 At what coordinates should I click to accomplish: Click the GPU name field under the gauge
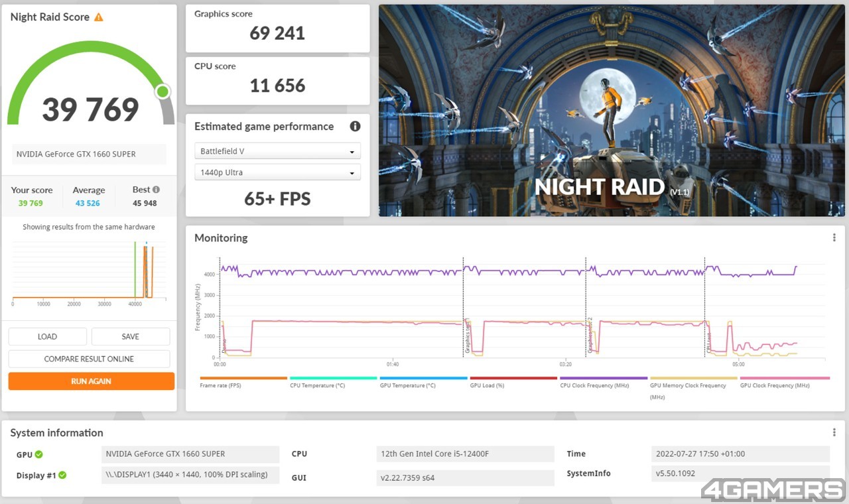click(x=89, y=154)
